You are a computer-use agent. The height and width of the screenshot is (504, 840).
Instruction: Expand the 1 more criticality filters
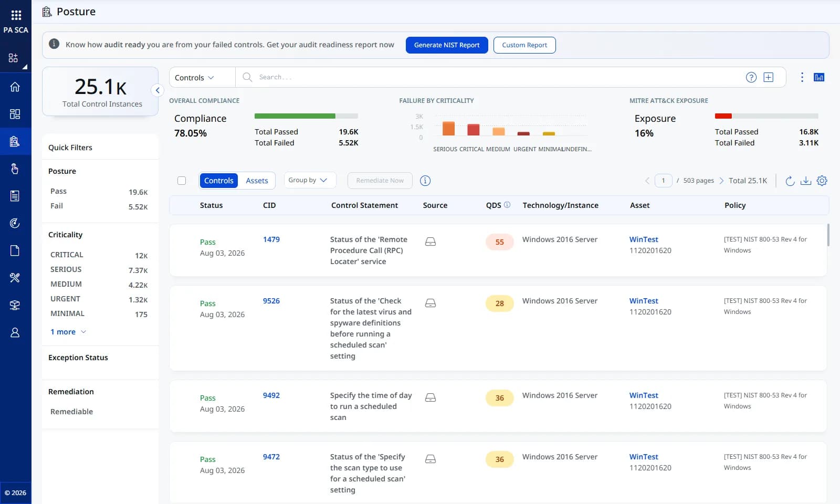click(x=68, y=332)
